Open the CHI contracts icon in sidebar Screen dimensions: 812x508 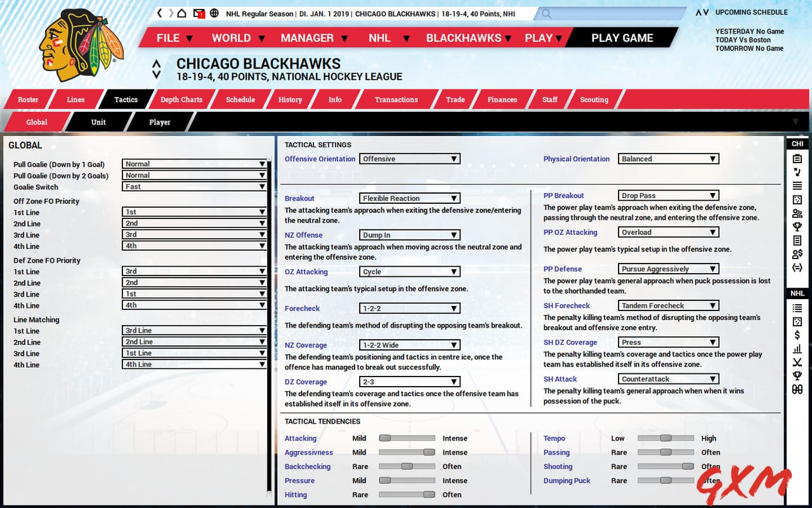(x=797, y=254)
